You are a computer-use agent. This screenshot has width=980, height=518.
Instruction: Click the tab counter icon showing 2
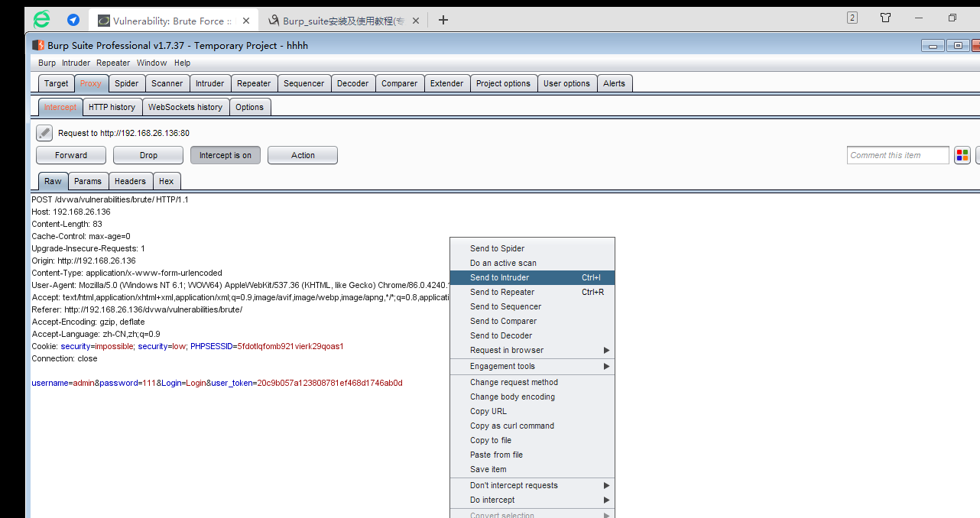tap(852, 18)
